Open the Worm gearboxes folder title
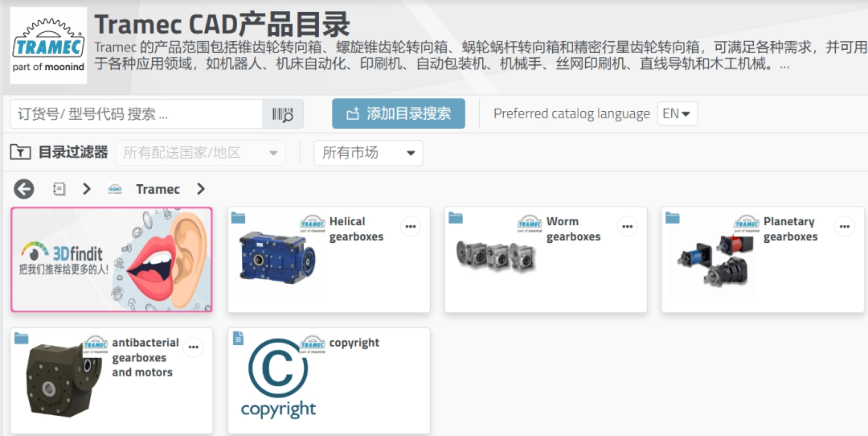The image size is (868, 436). click(574, 228)
